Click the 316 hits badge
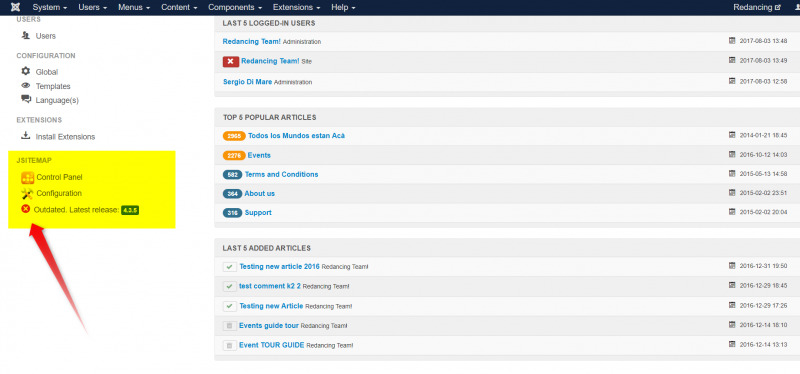The image size is (800, 374). [x=233, y=213]
